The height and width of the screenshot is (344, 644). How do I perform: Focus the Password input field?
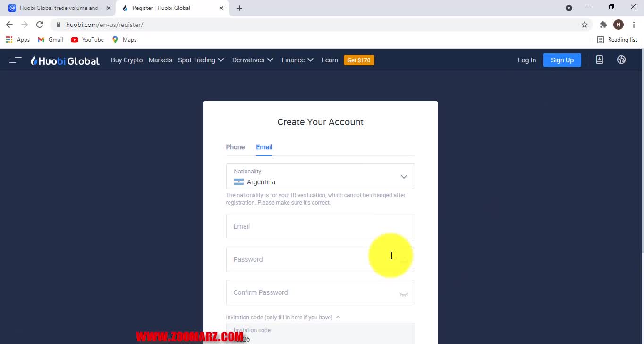pyautogui.click(x=321, y=259)
